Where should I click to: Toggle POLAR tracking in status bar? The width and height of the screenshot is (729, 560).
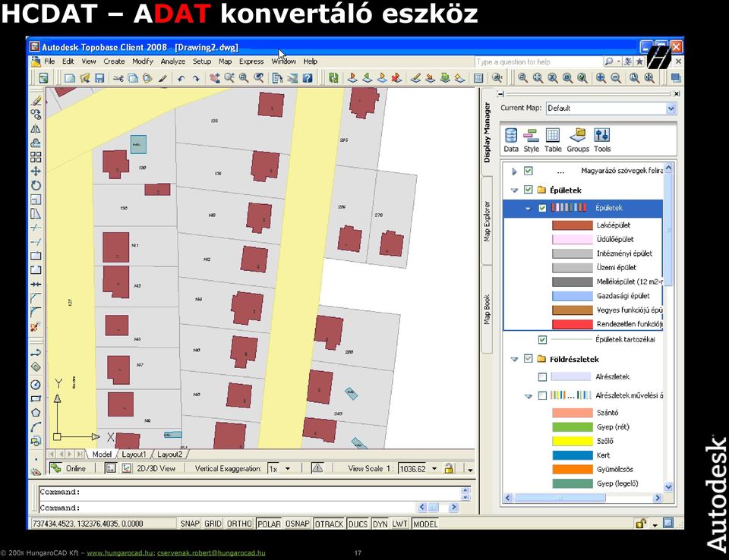click(x=269, y=524)
